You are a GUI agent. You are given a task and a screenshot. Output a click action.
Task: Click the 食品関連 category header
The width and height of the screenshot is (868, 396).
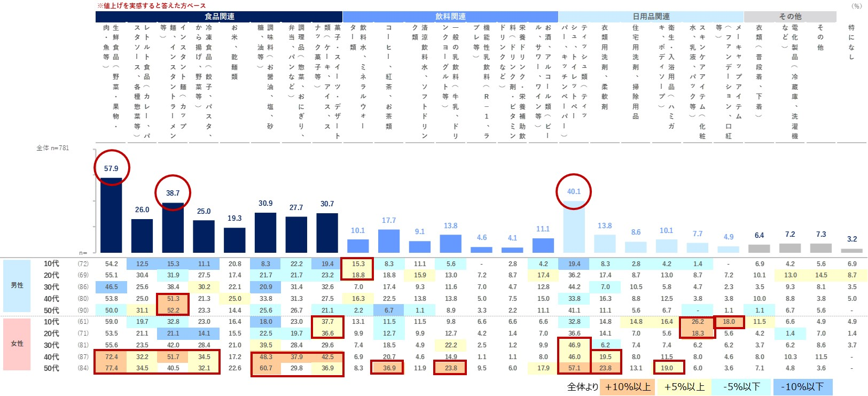tap(219, 17)
